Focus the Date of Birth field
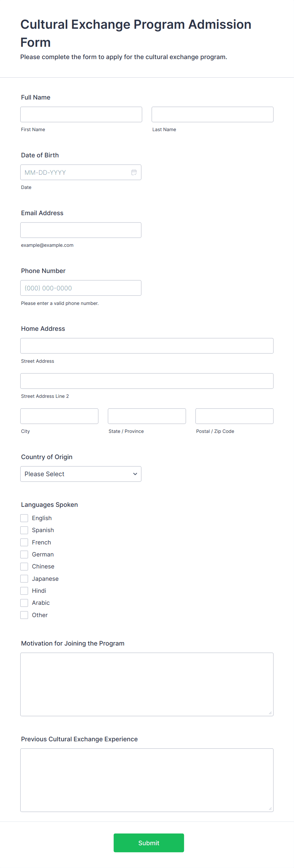This screenshot has width=294, height=868. pos(81,172)
